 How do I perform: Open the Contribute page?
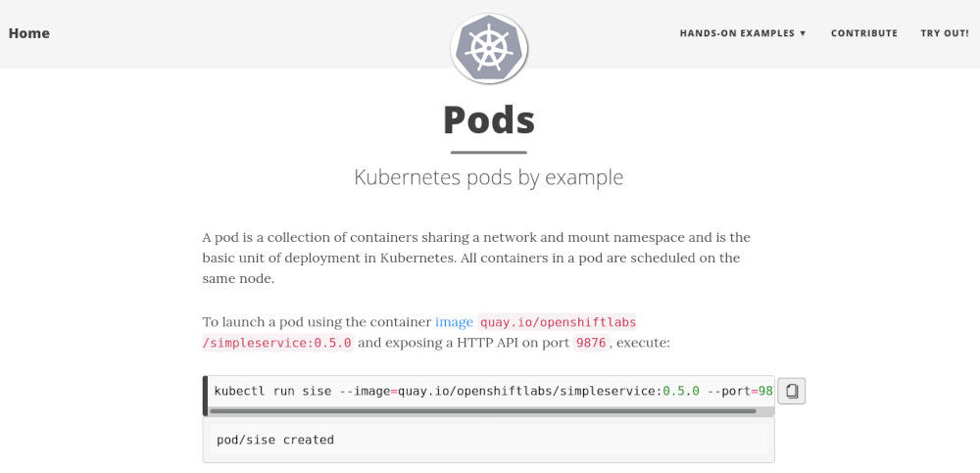pyautogui.click(x=863, y=33)
